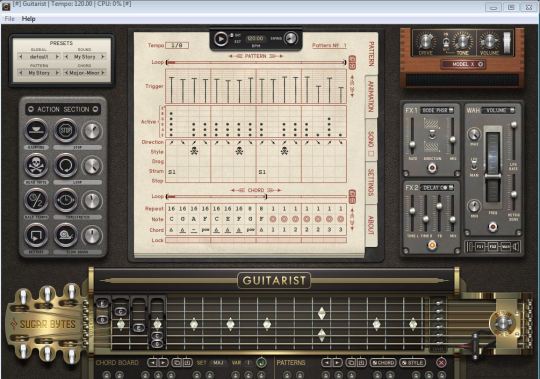
Task: Click the Half Tempo action button
Action: pyautogui.click(x=36, y=200)
